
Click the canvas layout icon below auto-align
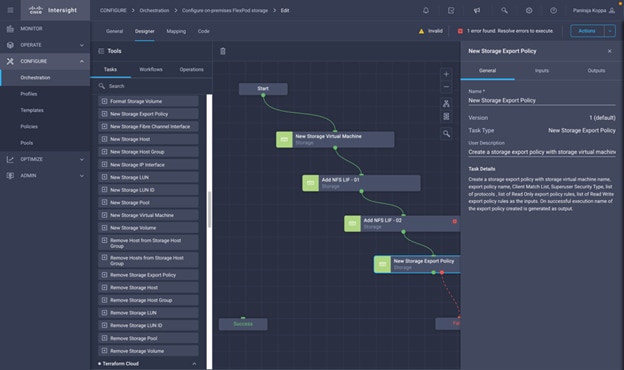point(446,116)
